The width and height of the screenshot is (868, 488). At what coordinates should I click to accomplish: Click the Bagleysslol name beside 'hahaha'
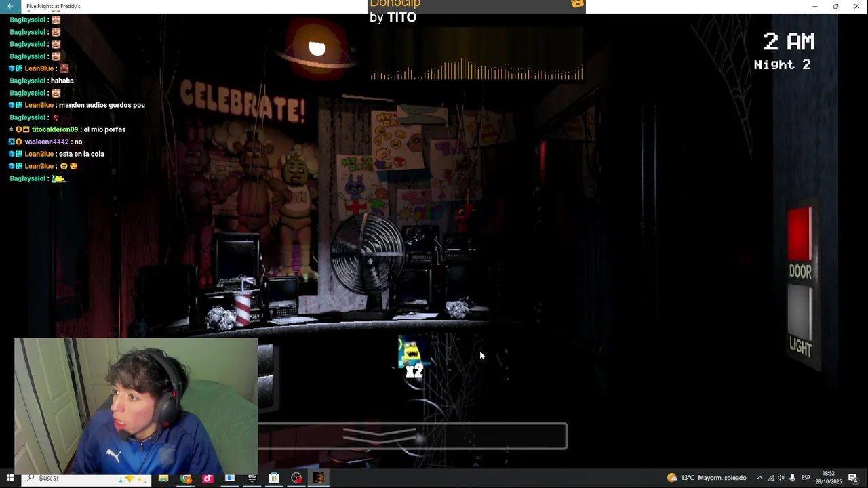coord(27,81)
